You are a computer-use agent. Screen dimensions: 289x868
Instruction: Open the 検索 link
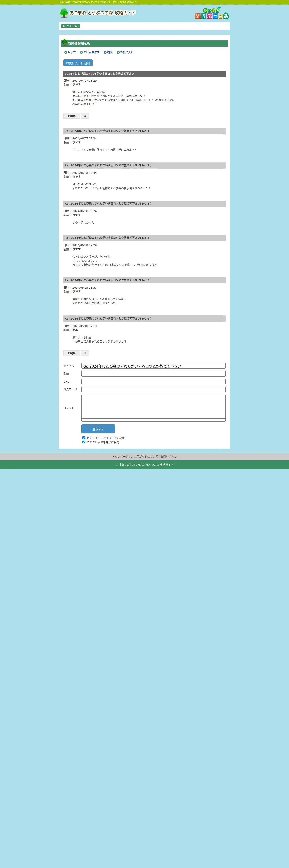110,53
